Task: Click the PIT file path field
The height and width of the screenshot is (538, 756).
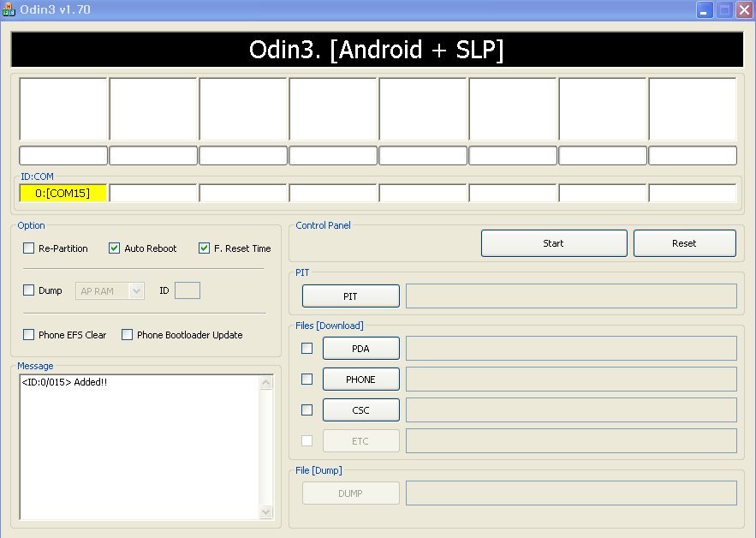Action: (571, 296)
